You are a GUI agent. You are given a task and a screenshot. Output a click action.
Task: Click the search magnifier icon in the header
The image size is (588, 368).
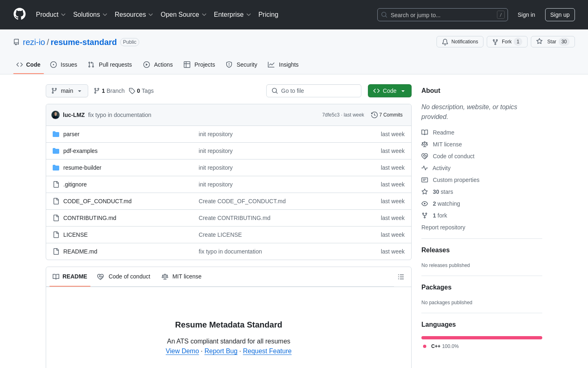coord(384,15)
